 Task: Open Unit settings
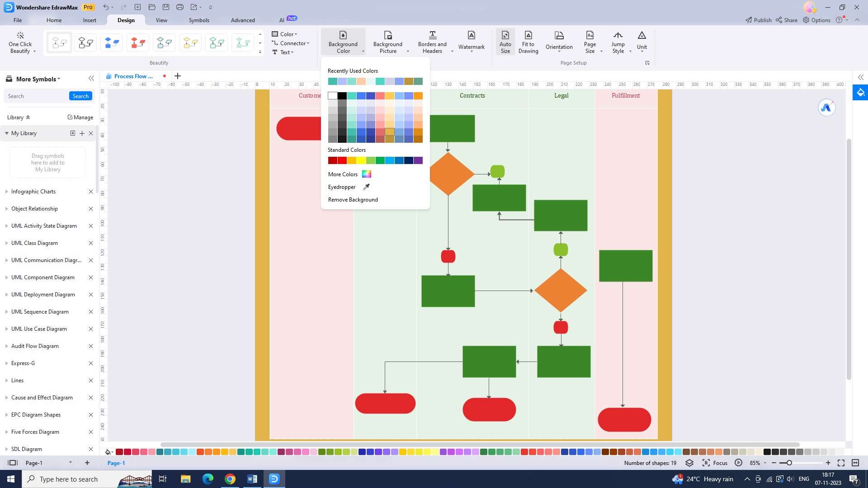pyautogui.click(x=642, y=42)
